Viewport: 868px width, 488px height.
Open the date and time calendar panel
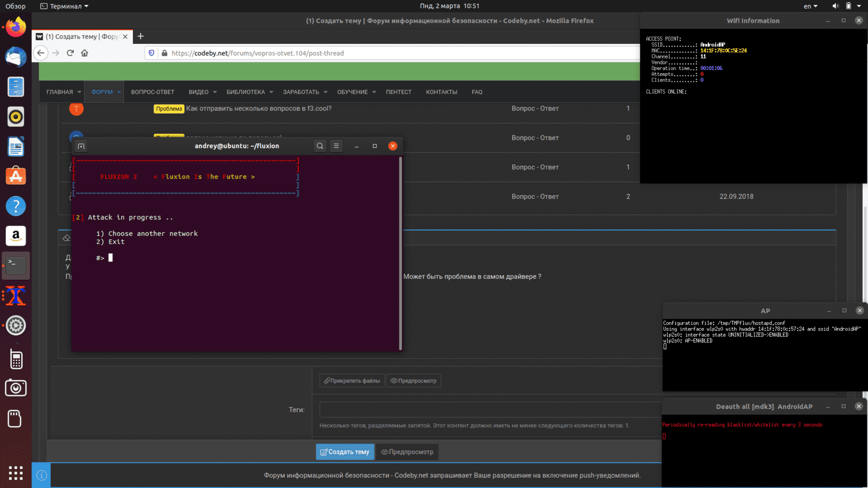[450, 6]
